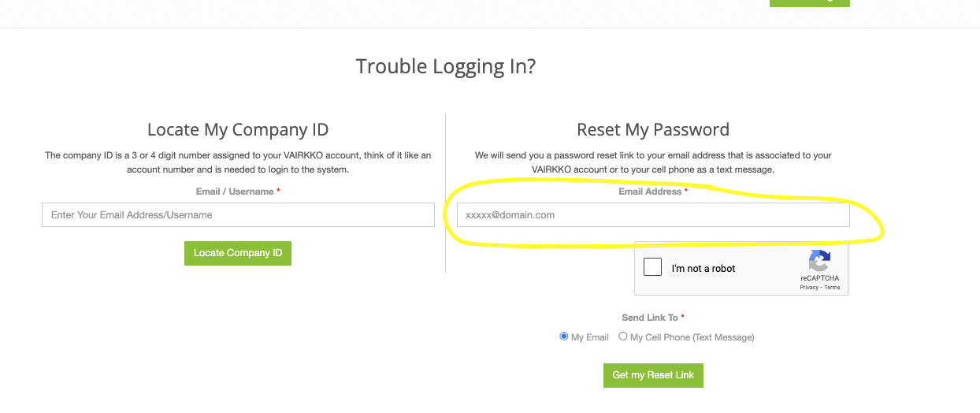Click the "Trouble Logging In?" heading
The width and height of the screenshot is (980, 413).
click(x=445, y=66)
